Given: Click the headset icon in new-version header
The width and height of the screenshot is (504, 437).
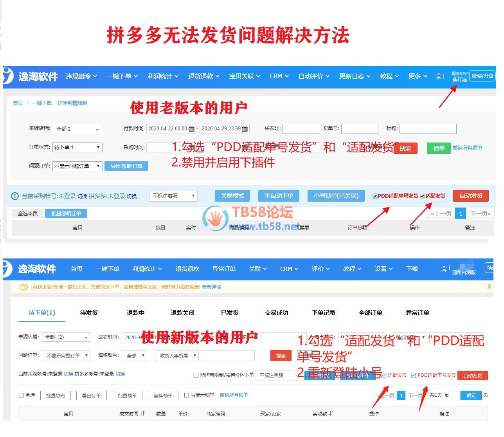Looking at the screenshot, I should pos(444,269).
